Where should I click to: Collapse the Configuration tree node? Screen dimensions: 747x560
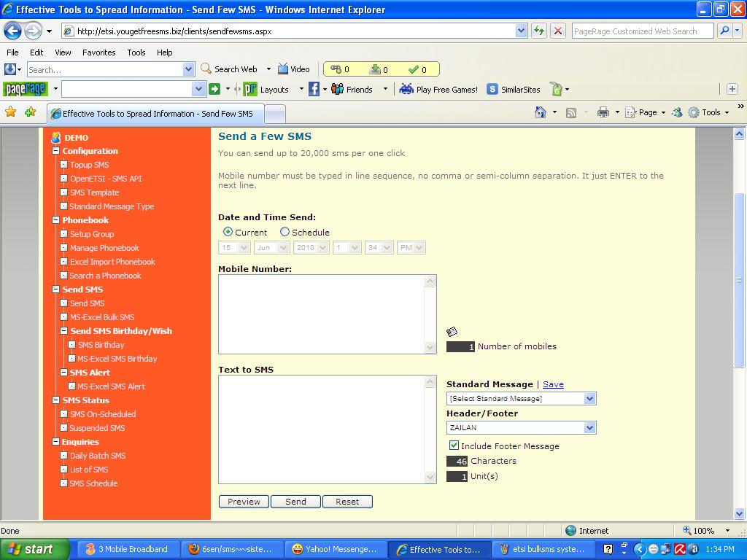point(55,151)
